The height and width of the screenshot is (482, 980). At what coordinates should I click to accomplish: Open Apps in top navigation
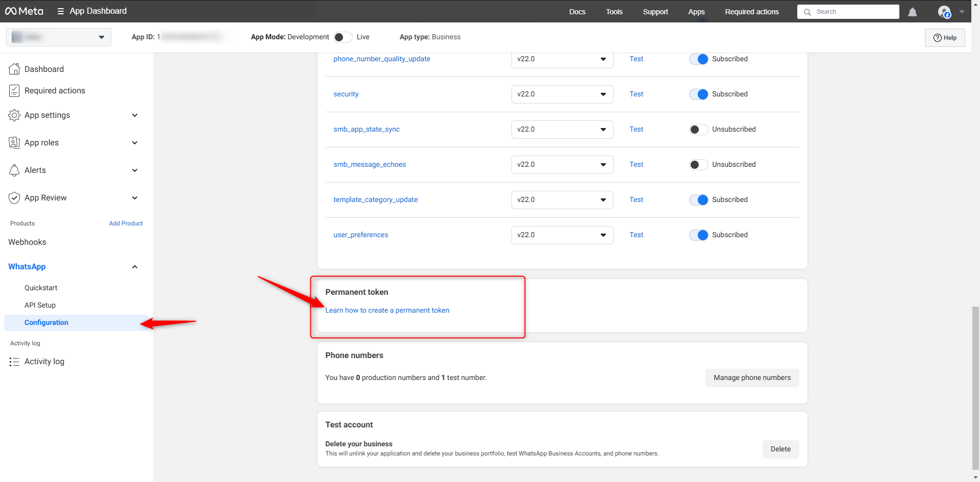click(696, 12)
